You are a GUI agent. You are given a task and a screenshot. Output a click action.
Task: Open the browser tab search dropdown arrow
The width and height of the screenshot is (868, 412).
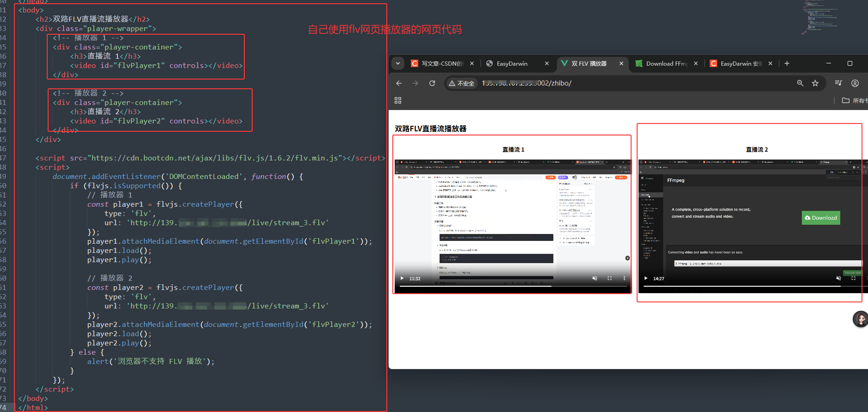click(398, 63)
